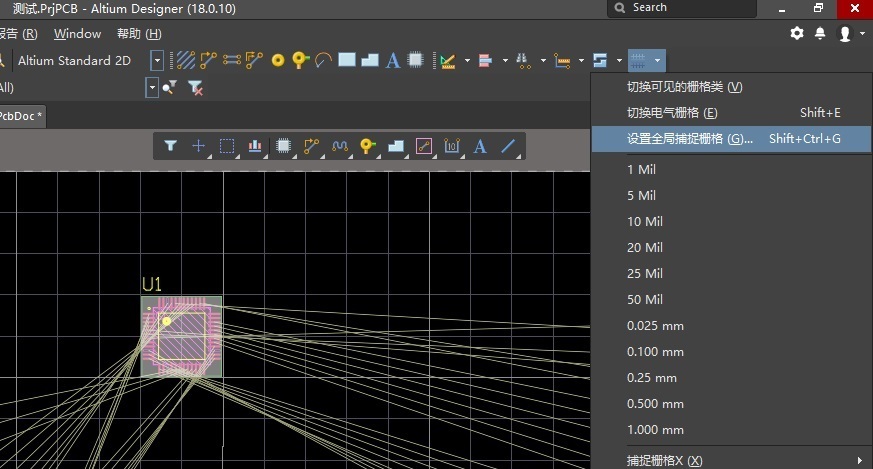Choose 设置全局捕捉栅格 (G) from the menu
The width and height of the screenshot is (873, 469).
[x=690, y=139]
